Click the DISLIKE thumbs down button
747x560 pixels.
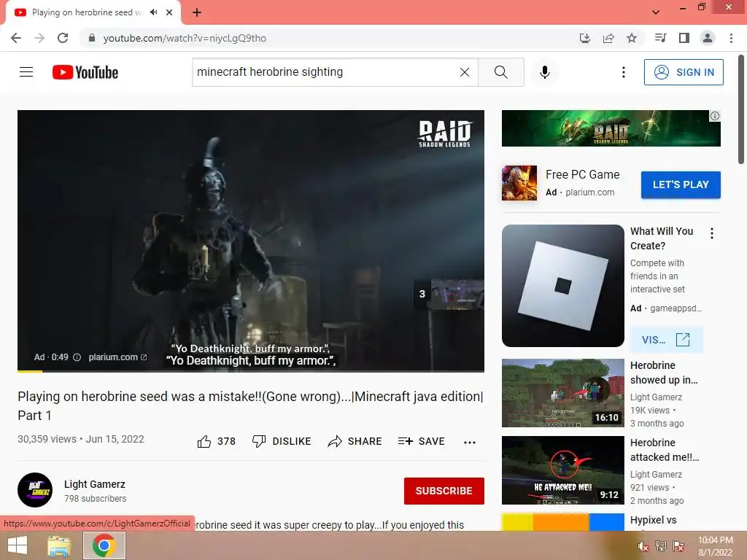point(282,441)
